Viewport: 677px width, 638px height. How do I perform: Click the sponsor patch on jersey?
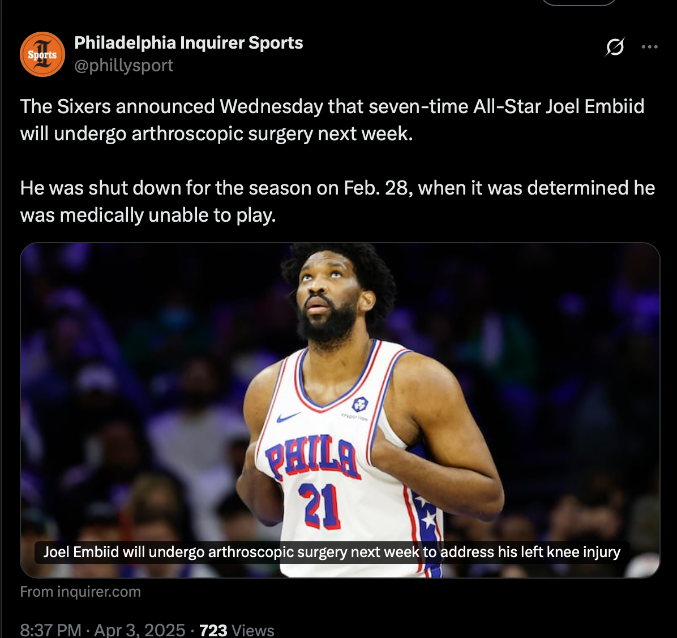360,404
